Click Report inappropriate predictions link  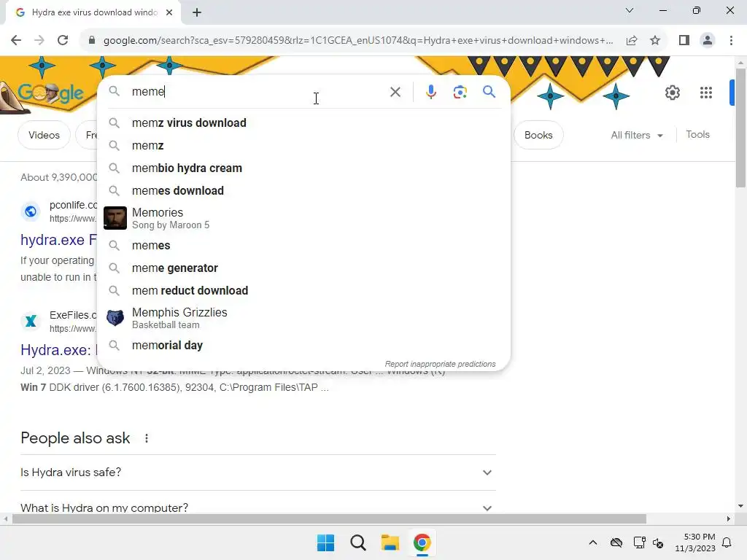(x=440, y=364)
